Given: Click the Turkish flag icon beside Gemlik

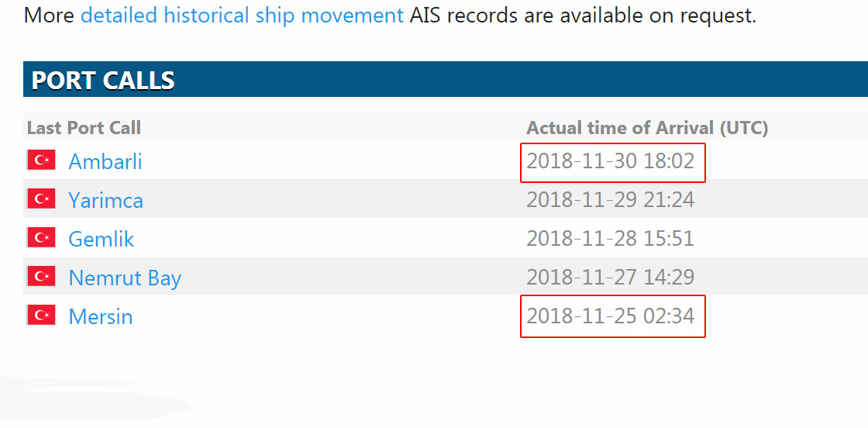Looking at the screenshot, I should pos(41,238).
